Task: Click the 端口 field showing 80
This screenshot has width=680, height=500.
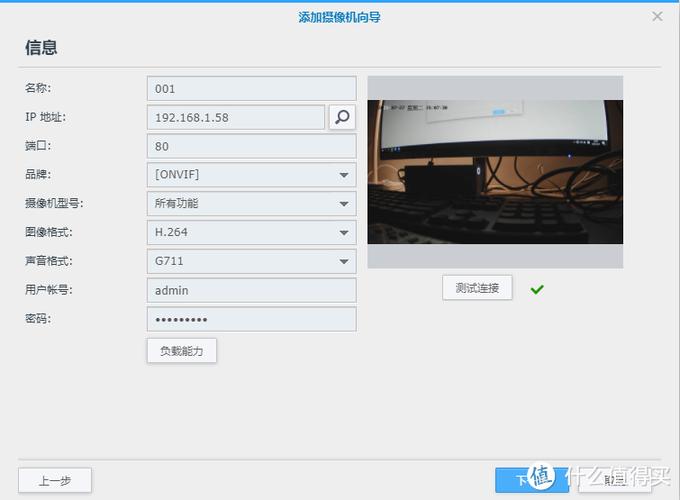Action: click(252, 146)
